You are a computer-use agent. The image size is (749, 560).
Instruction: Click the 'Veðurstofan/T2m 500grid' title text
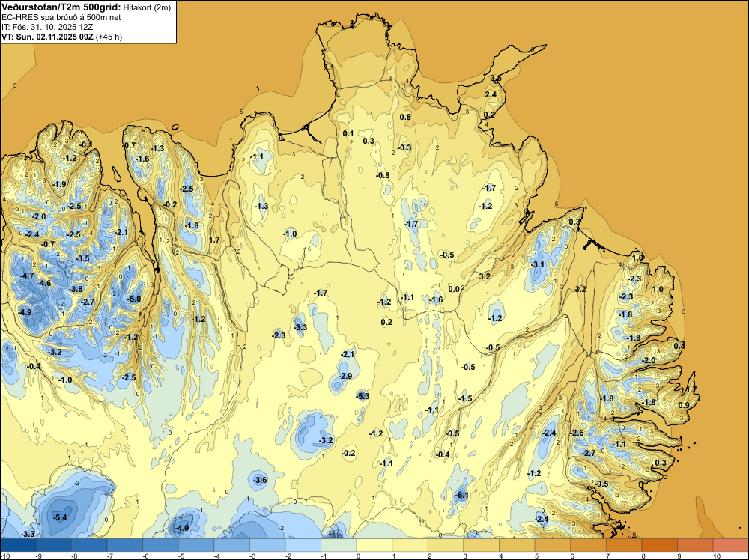click(x=61, y=7)
